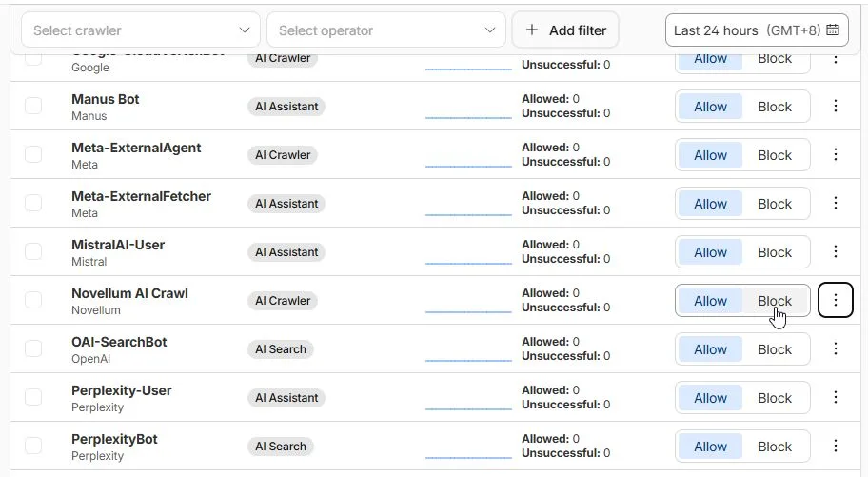Open the three-dot menu for Perplexity-User
868x477 pixels.
click(x=836, y=398)
